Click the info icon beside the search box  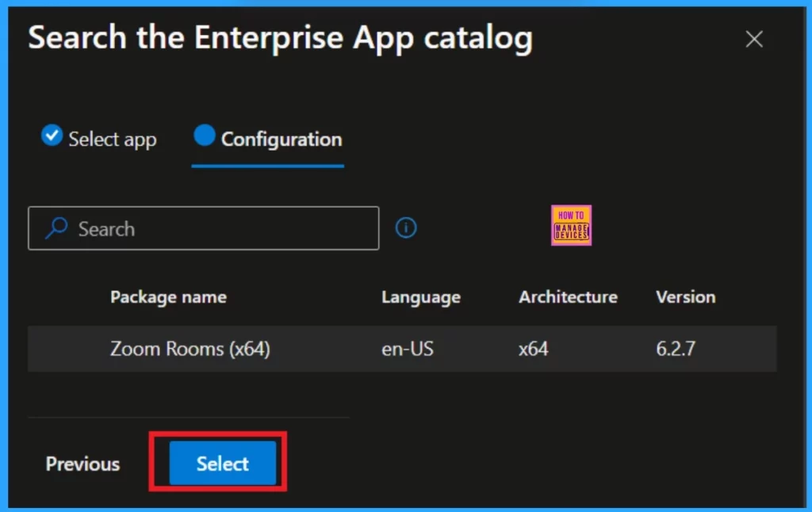coord(406,227)
